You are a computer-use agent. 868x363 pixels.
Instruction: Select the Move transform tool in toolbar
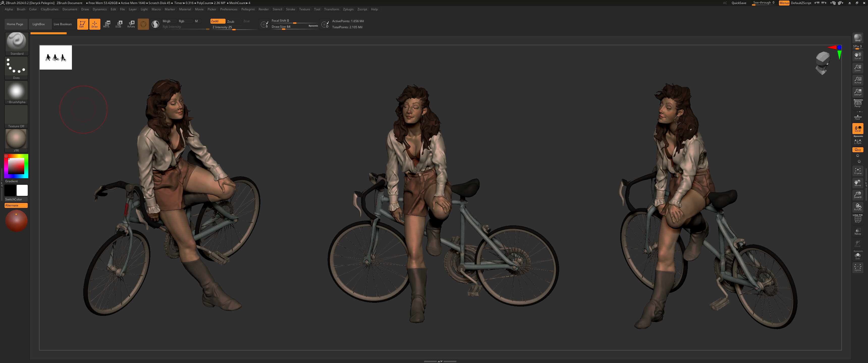107,24
